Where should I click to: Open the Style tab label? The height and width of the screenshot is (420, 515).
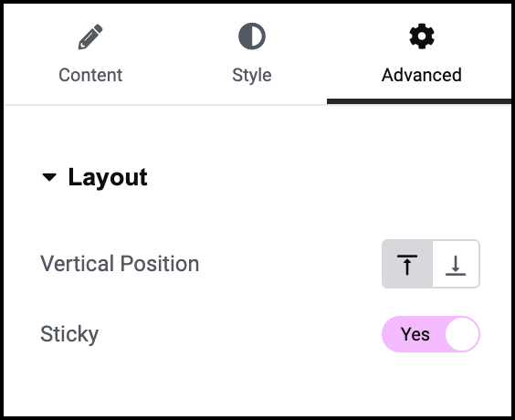tap(252, 76)
